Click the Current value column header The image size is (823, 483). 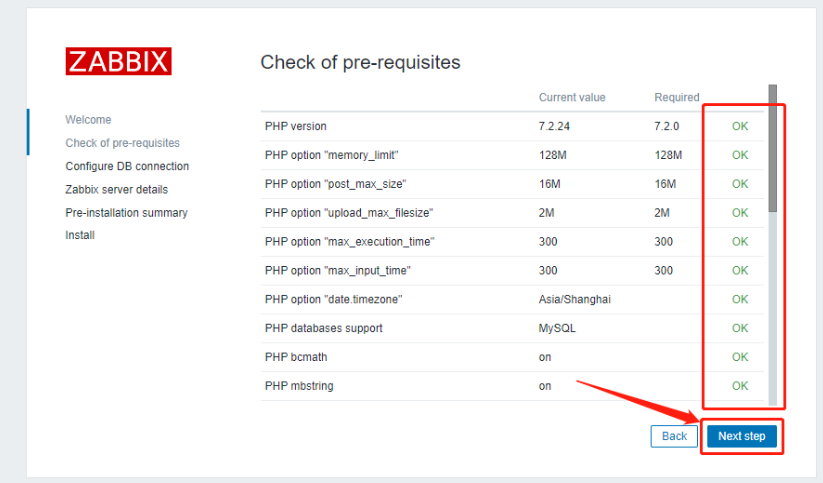click(572, 97)
